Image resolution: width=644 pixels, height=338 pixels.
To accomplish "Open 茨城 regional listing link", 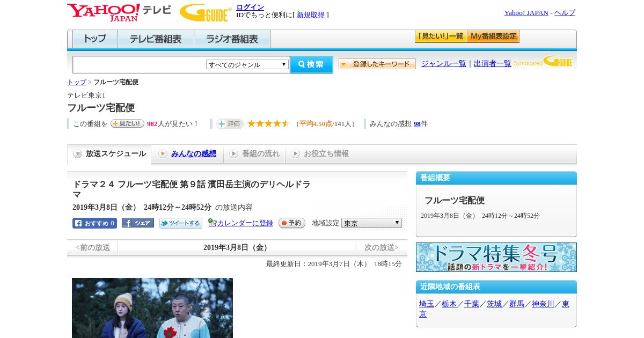I will tap(494, 304).
